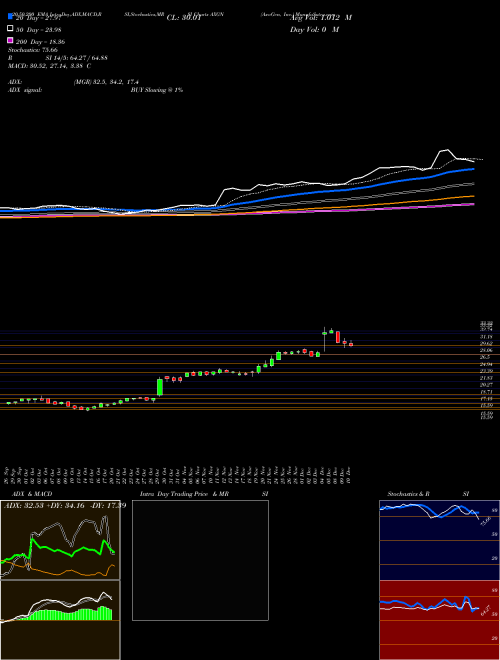Click the magenta 200 Day legend swatch

[10, 40]
